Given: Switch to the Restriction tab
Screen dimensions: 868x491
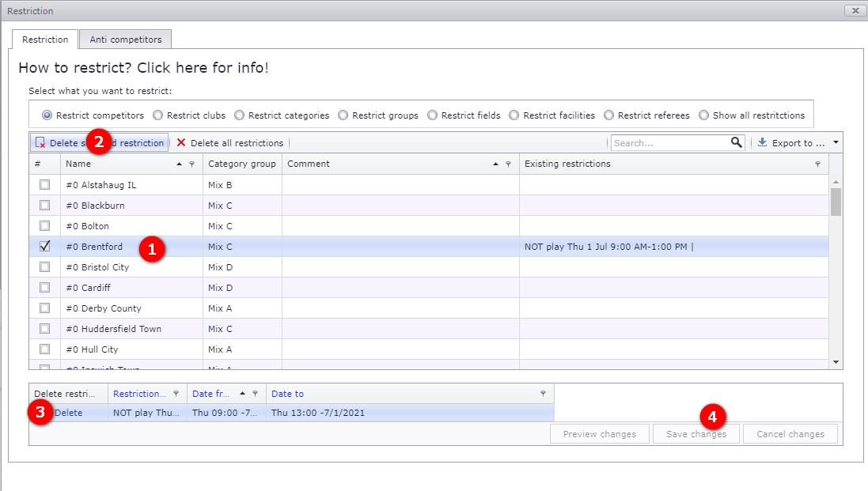Looking at the screenshot, I should click(45, 40).
